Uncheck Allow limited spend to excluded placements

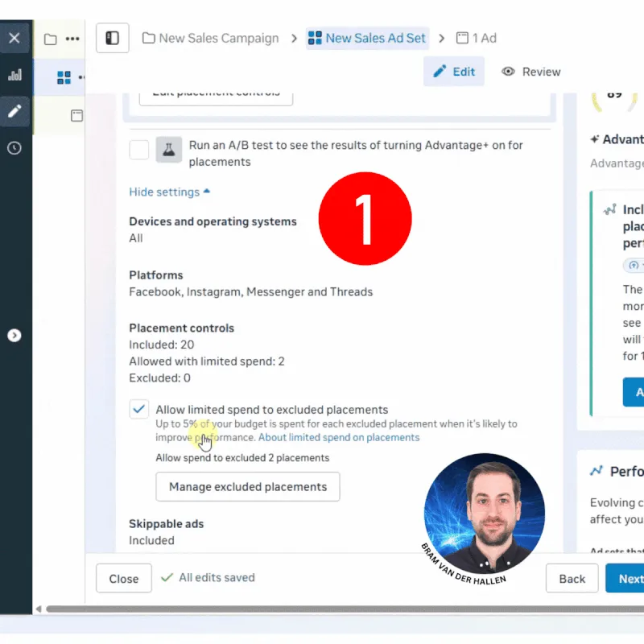click(x=138, y=409)
